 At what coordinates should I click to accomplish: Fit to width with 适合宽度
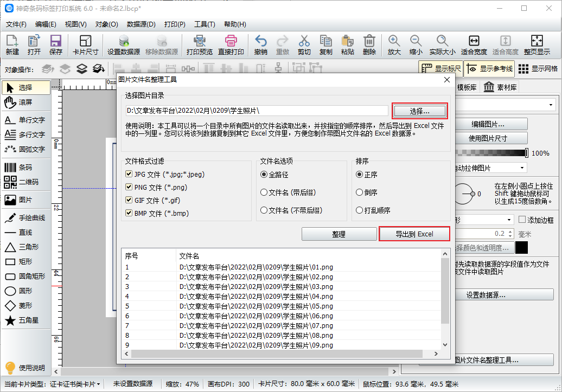click(x=474, y=45)
